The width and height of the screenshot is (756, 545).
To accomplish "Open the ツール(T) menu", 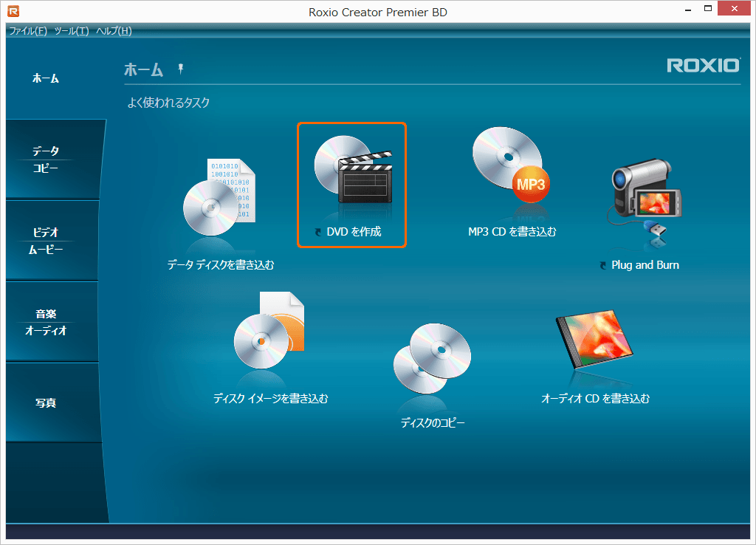I will coord(72,31).
